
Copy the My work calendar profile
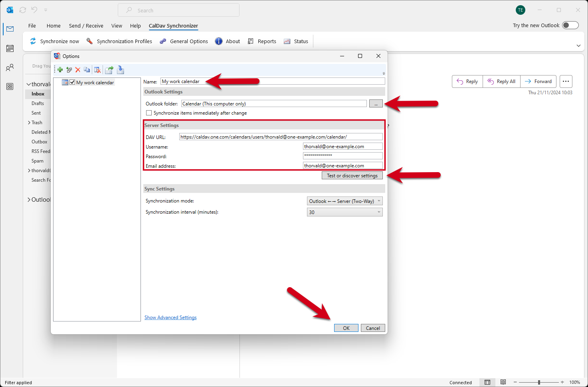coord(87,69)
